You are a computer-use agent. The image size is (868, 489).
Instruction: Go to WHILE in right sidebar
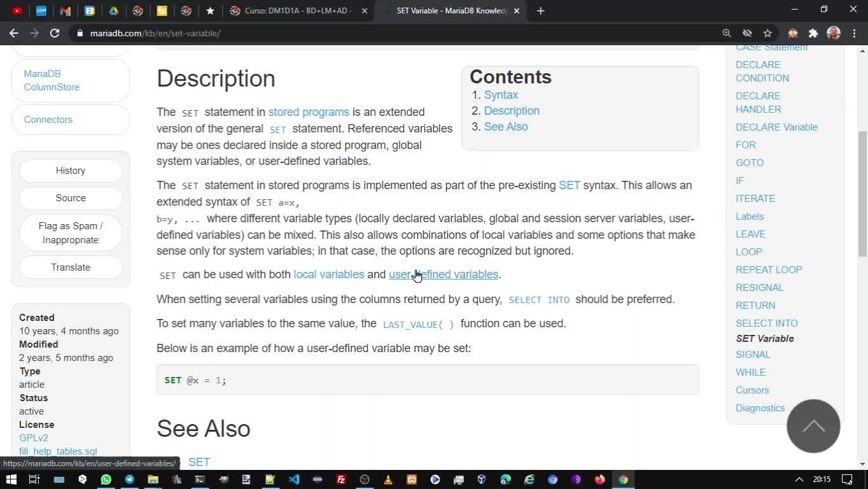pyautogui.click(x=751, y=372)
